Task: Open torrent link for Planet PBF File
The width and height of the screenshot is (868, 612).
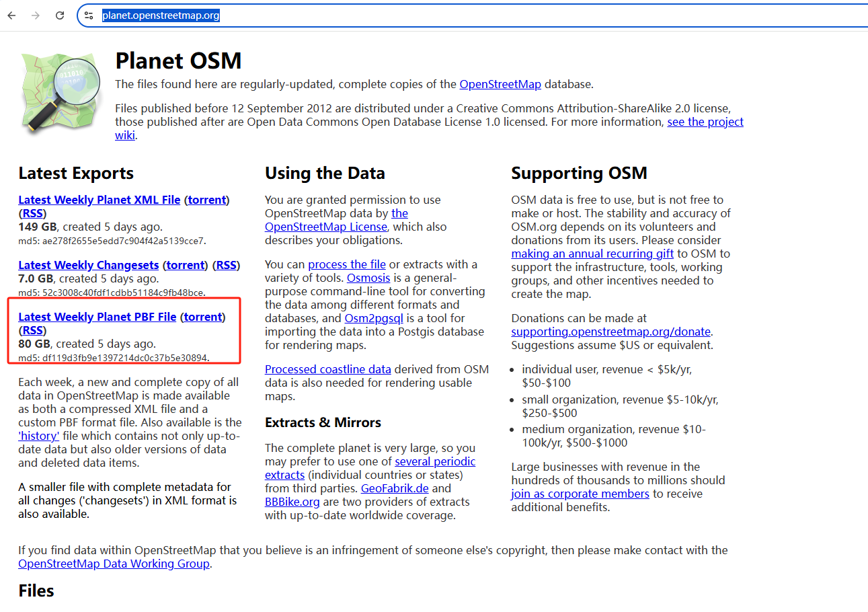Action: point(203,317)
